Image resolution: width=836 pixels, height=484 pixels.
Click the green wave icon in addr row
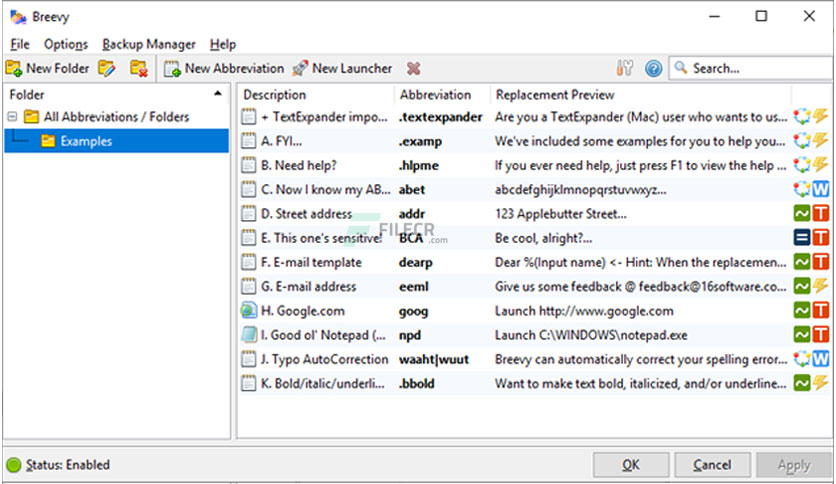click(802, 213)
